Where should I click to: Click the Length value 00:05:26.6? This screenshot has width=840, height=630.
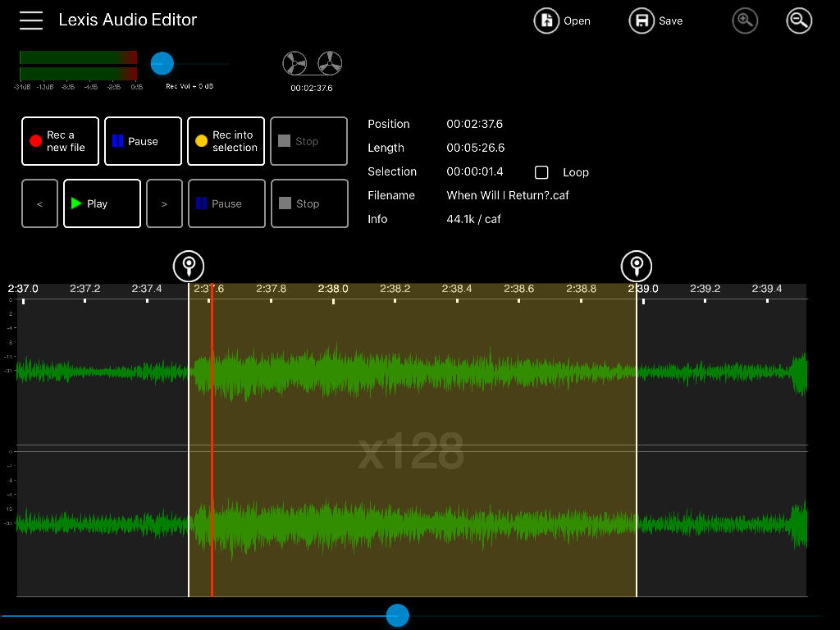click(476, 148)
